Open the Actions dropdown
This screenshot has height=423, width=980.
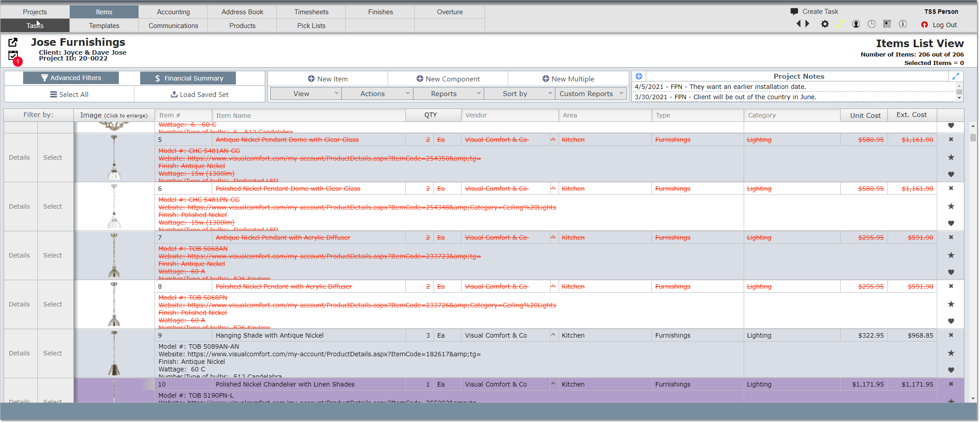point(377,94)
